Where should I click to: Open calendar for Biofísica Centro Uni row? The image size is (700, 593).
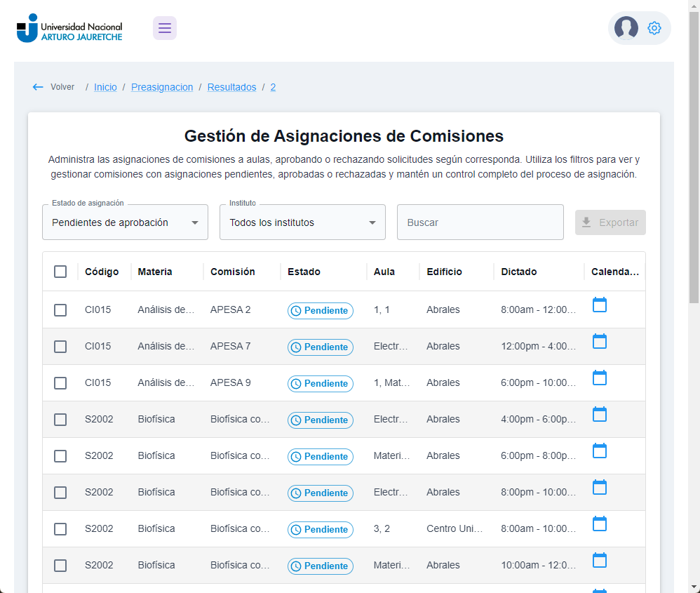pyautogui.click(x=599, y=524)
